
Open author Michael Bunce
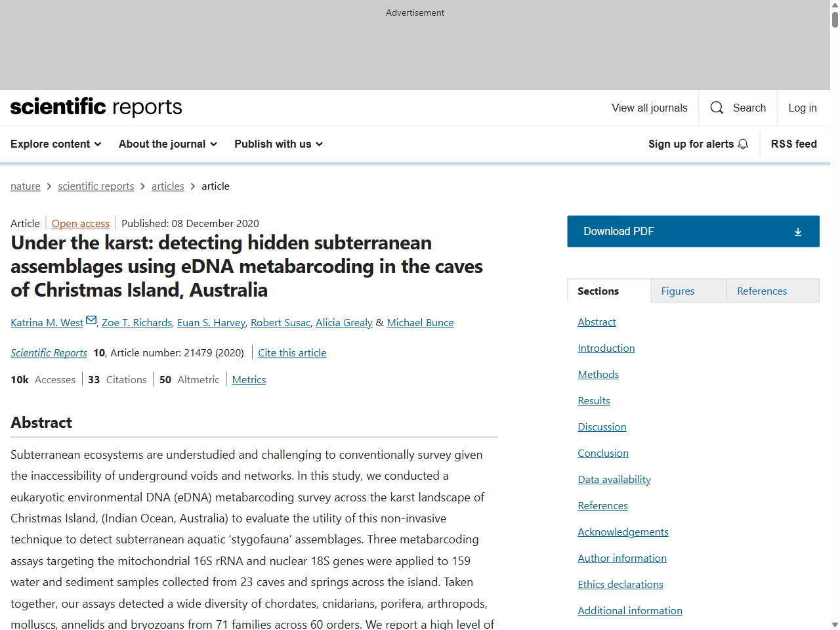click(x=420, y=323)
